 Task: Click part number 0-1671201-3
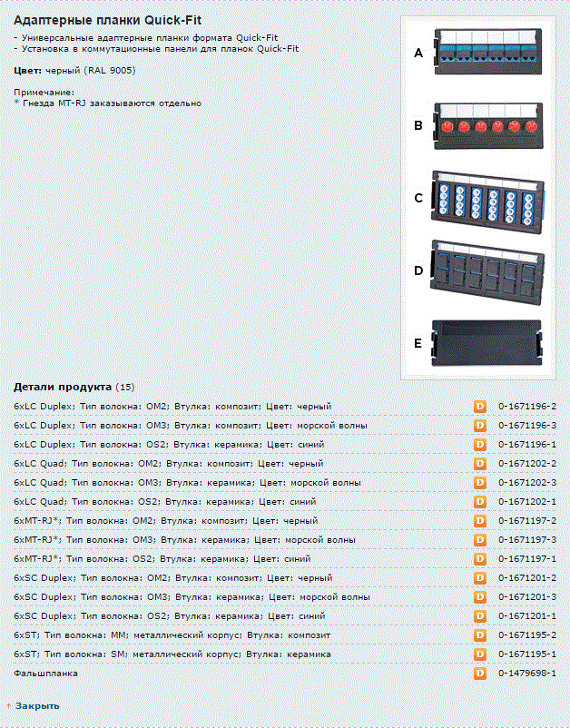point(527,597)
